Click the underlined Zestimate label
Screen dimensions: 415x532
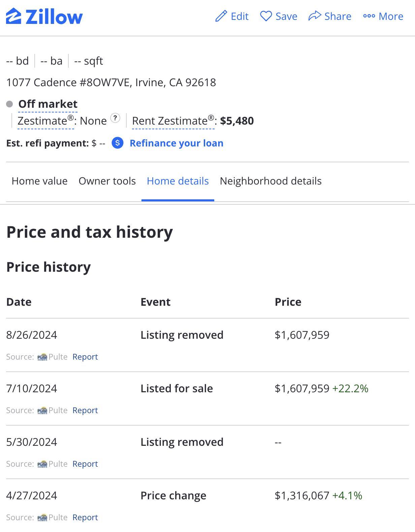45,121
